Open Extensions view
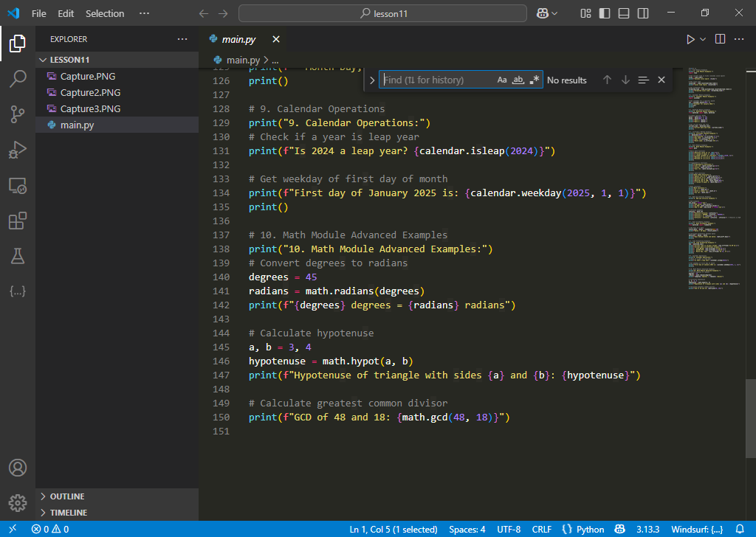Image resolution: width=756 pixels, height=537 pixels. pyautogui.click(x=18, y=221)
